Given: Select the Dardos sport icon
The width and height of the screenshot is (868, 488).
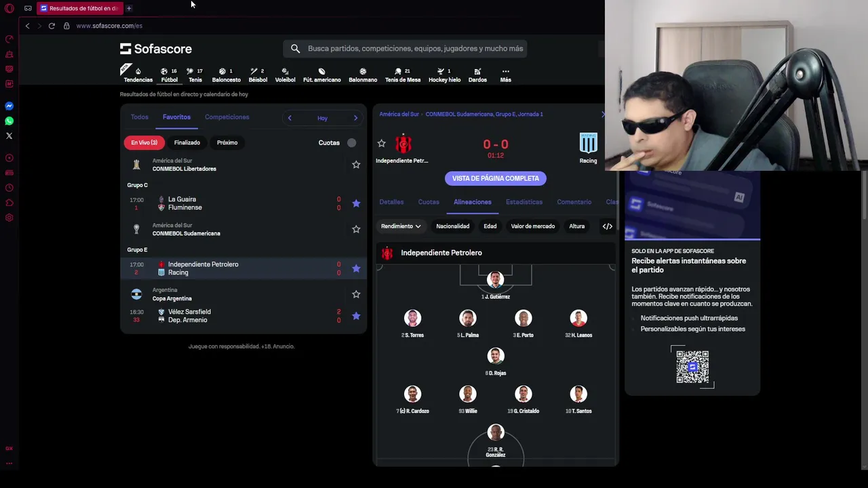Looking at the screenshot, I should 477,75.
